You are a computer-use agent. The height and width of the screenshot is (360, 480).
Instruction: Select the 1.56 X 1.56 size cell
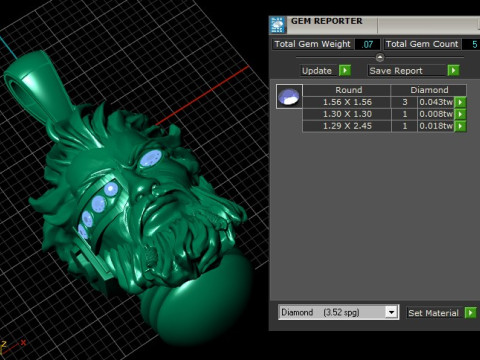pos(347,102)
